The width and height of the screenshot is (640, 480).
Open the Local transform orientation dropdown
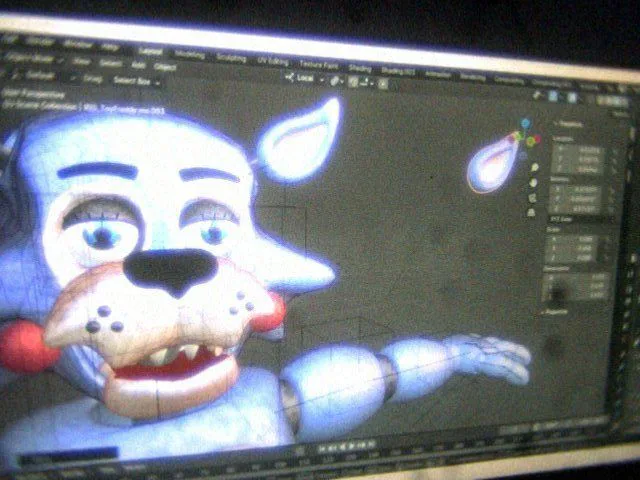click(304, 78)
